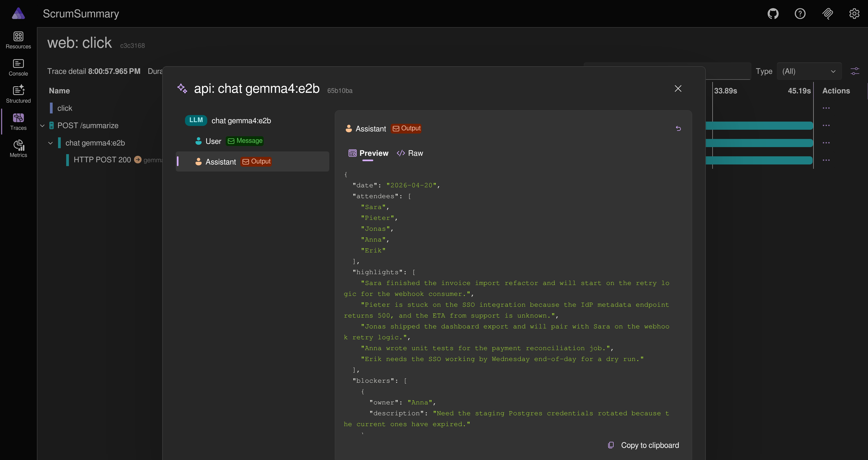Close the api: chat gemma4:e2b dialog
Viewport: 868px width, 460px height.
click(678, 88)
